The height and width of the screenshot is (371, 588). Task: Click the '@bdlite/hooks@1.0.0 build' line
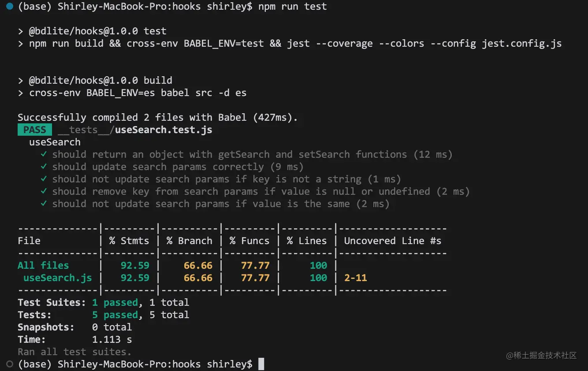point(95,80)
